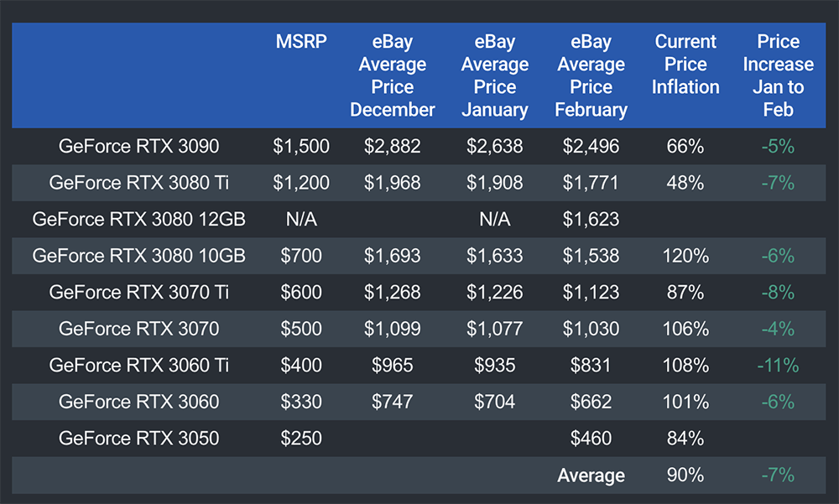This screenshot has width=839, height=504.
Task: Select the GeForce RTX 3070 Ti row label
Action: (x=138, y=293)
